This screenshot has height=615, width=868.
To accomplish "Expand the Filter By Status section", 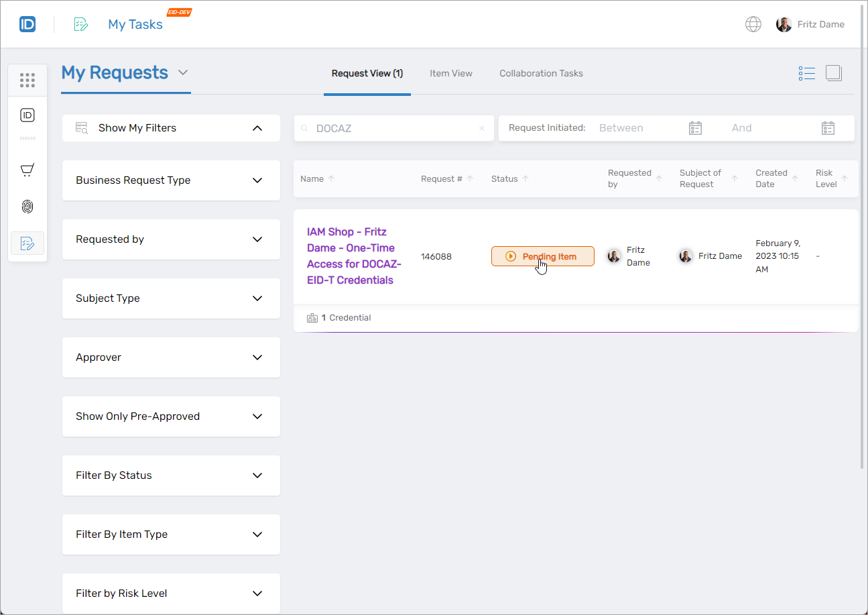I will point(171,476).
